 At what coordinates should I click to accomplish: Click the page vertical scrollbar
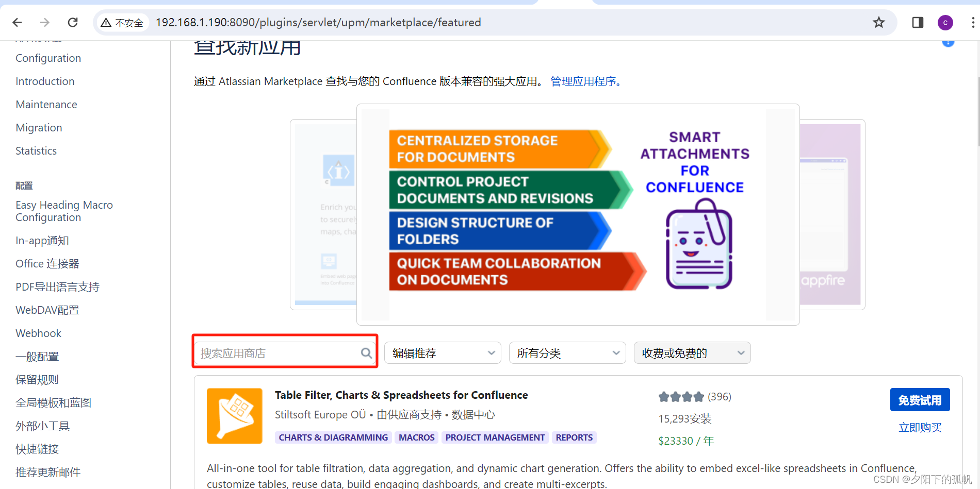[x=978, y=111]
